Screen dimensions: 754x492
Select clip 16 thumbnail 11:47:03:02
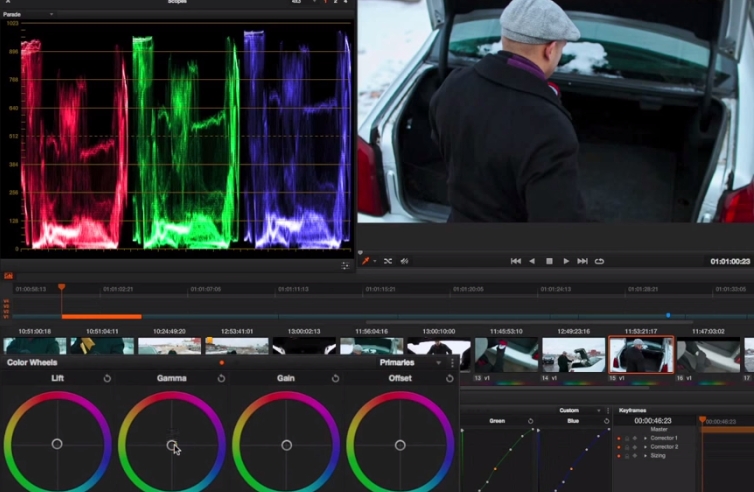click(x=708, y=355)
